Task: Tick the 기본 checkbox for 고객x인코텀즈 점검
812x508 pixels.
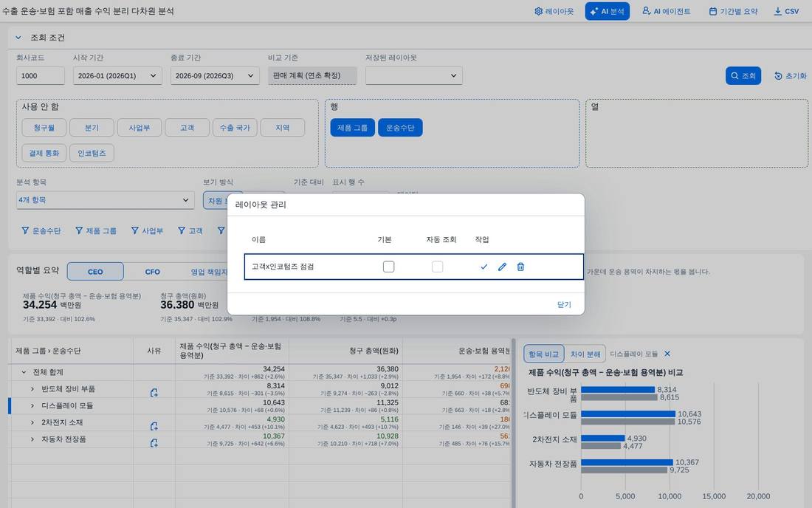Action: click(x=388, y=267)
